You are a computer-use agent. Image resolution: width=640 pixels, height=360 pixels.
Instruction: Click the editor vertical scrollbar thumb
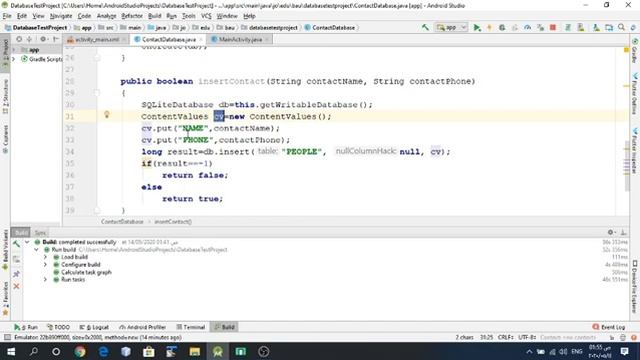pos(627,165)
